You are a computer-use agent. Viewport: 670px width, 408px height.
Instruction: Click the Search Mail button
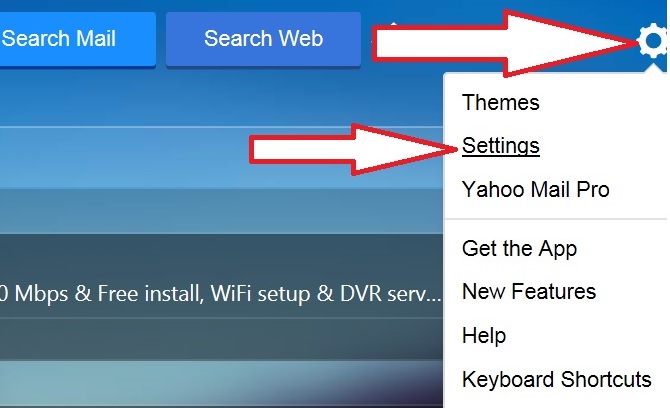pyautogui.click(x=77, y=39)
